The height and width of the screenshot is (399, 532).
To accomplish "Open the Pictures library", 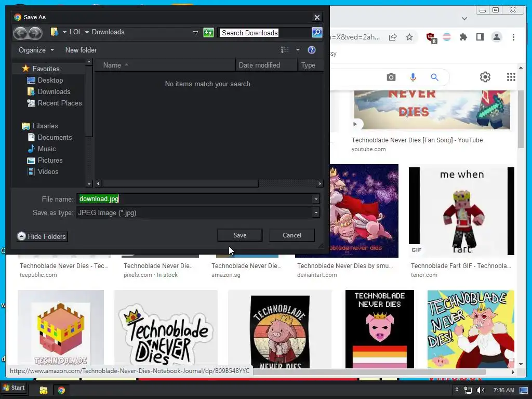I will 50,160.
